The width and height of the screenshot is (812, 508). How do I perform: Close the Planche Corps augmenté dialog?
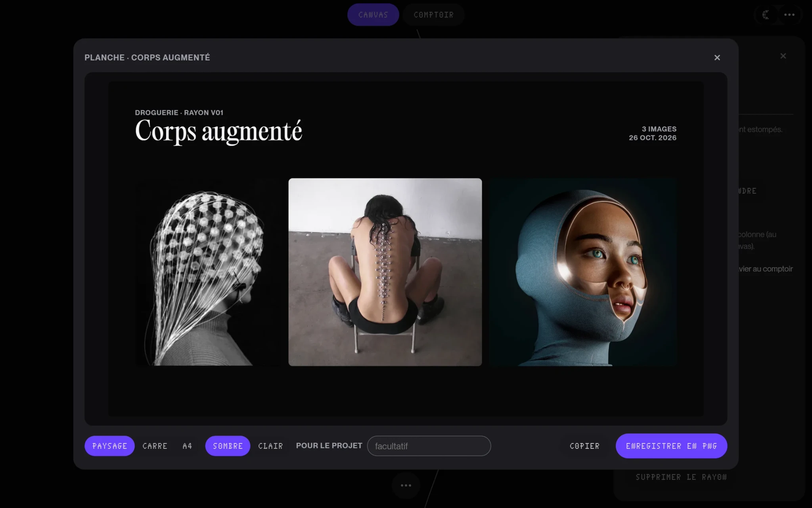coord(717,58)
